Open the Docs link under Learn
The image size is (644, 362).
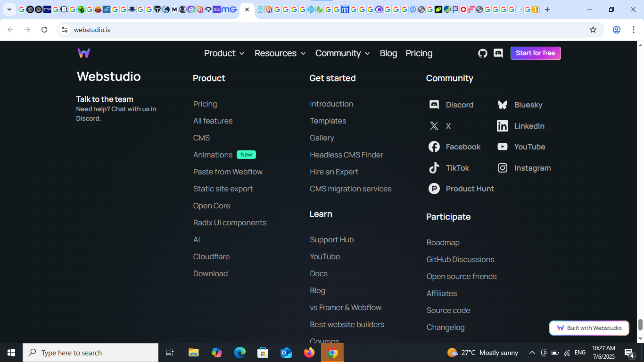(319, 273)
